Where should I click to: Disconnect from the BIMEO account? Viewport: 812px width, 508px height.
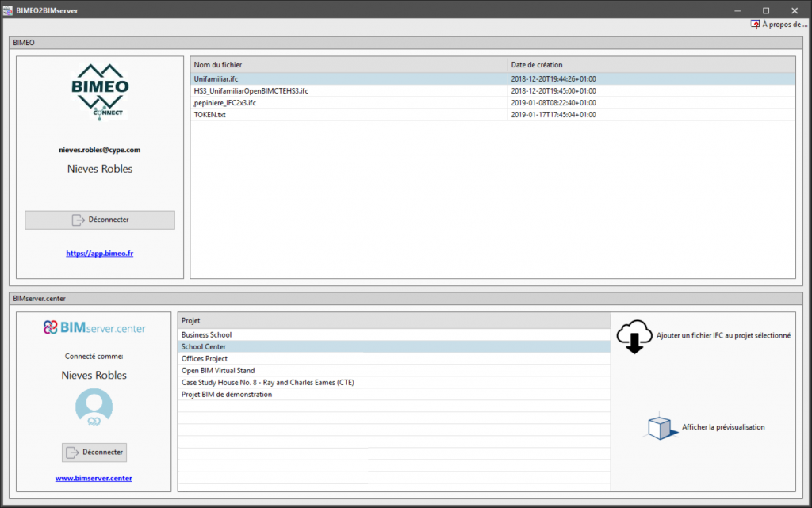click(x=100, y=220)
